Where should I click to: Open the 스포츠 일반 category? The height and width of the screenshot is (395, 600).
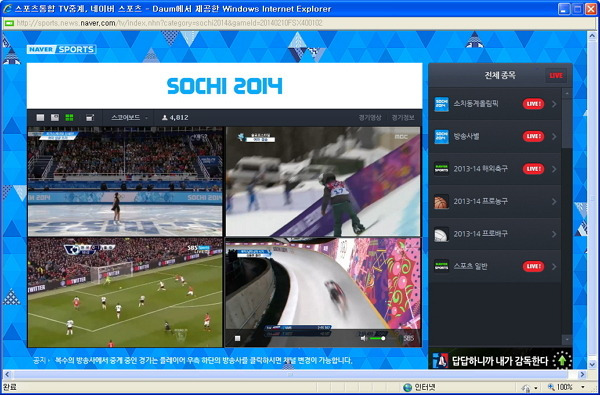495,266
